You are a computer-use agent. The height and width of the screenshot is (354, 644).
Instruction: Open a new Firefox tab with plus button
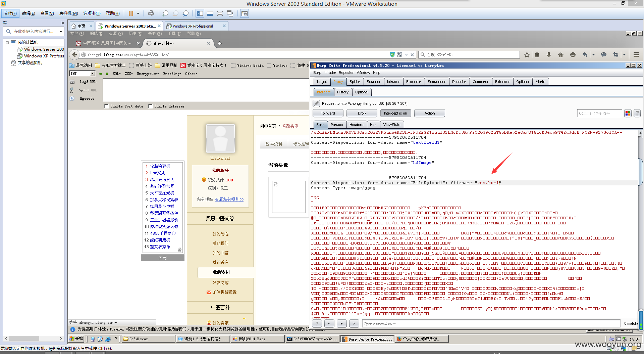coord(220,43)
